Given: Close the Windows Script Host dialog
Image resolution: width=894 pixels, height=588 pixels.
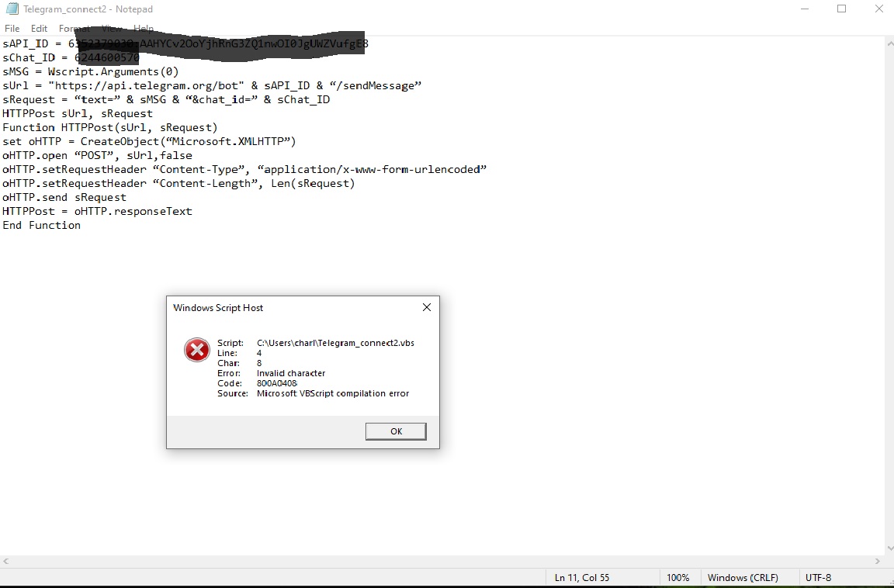Looking at the screenshot, I should [x=427, y=307].
